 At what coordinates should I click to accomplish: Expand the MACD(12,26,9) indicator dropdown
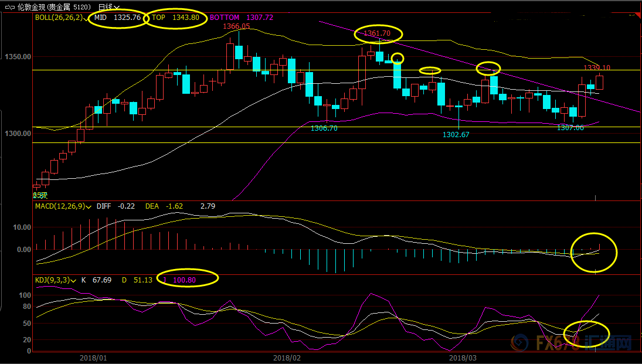(88, 207)
